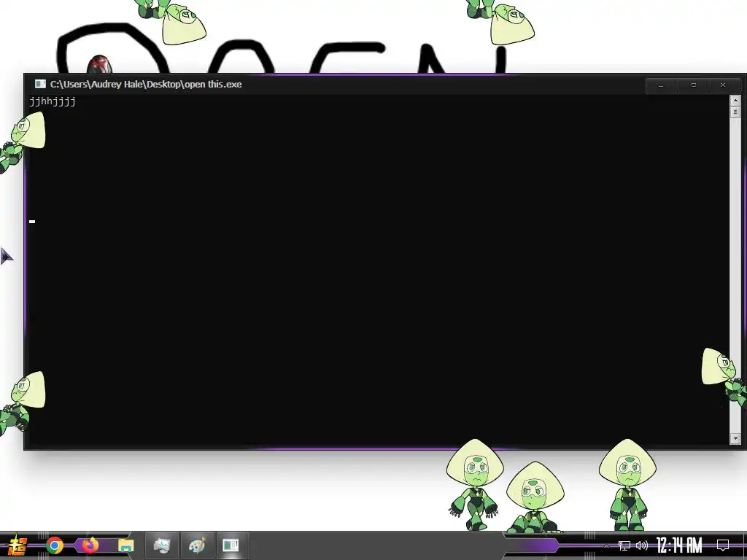The image size is (747, 560).
Task: Open the console window system menu icon
Action: pos(40,85)
